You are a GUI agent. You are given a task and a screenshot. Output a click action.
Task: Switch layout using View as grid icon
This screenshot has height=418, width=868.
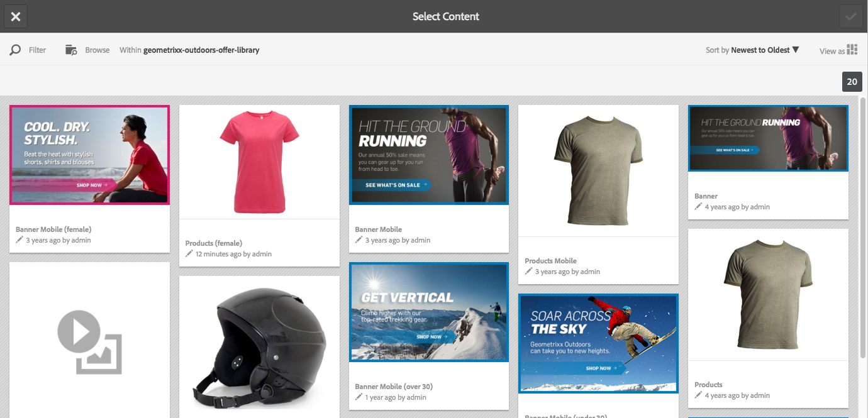852,50
